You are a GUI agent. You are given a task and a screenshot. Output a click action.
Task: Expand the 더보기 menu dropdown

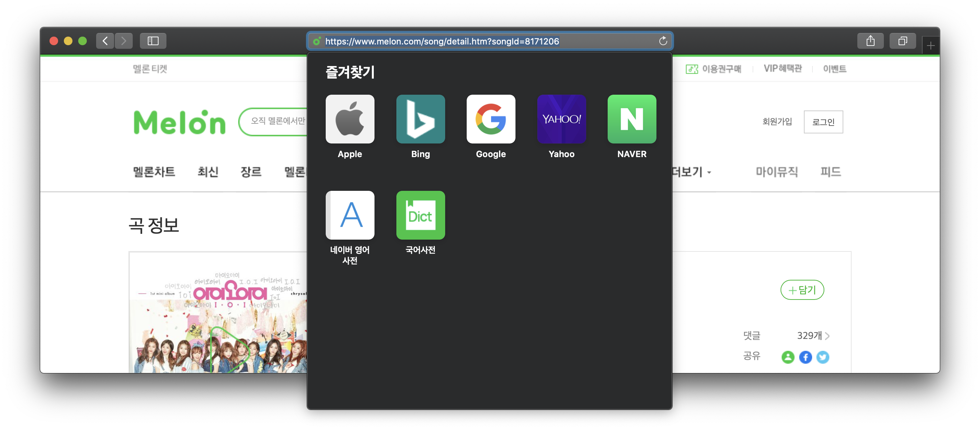tap(692, 172)
